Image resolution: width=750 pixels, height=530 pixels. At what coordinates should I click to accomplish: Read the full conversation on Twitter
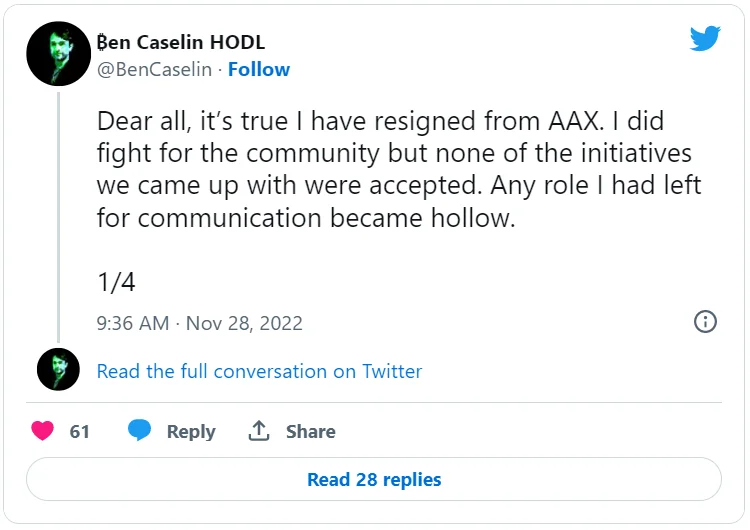click(259, 371)
